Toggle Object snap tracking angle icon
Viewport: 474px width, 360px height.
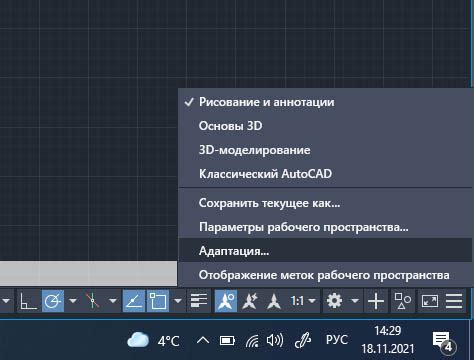pyautogui.click(x=134, y=301)
